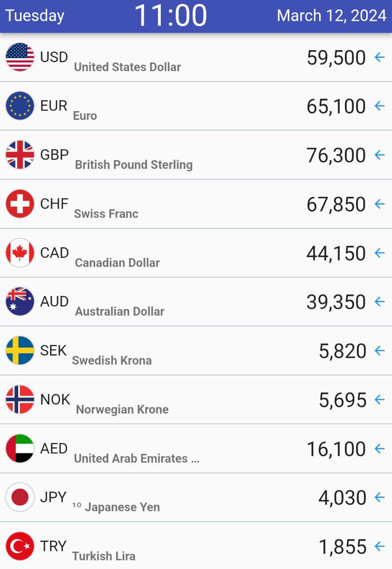The height and width of the screenshot is (569, 392).
Task: Tap the UAE flag icon
Action: point(20,448)
